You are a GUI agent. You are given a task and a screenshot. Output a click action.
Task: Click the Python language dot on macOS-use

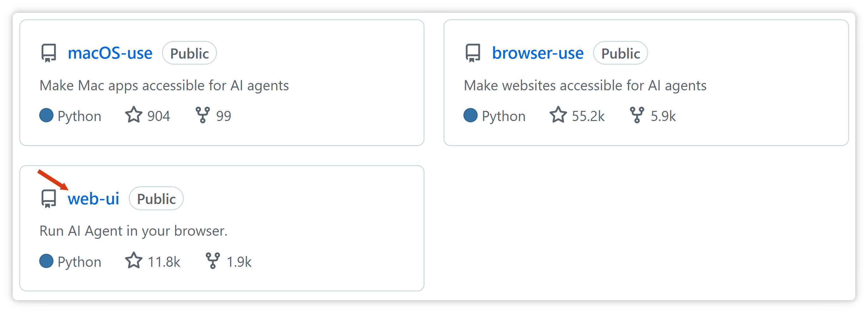(x=46, y=115)
